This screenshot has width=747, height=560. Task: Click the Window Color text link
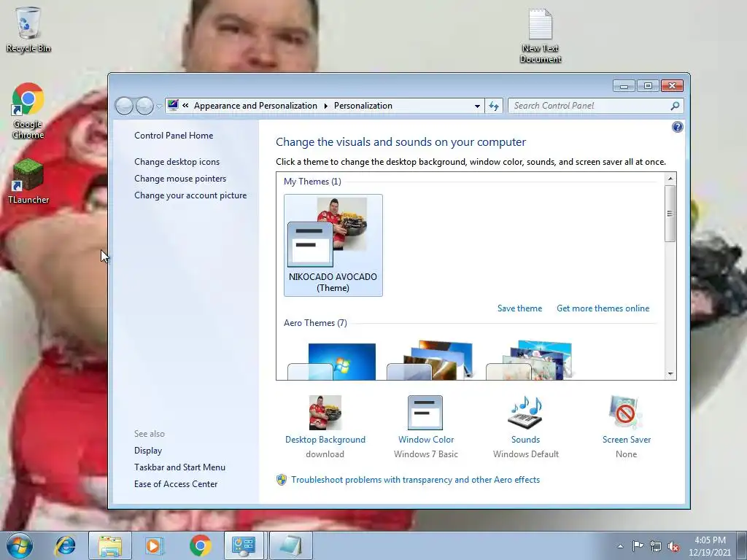[426, 440]
